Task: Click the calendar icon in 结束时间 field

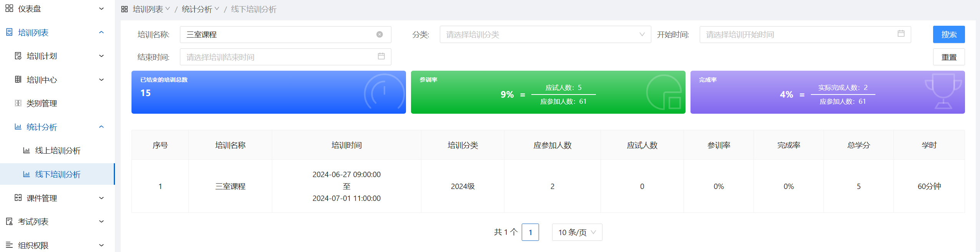Action: pyautogui.click(x=381, y=56)
